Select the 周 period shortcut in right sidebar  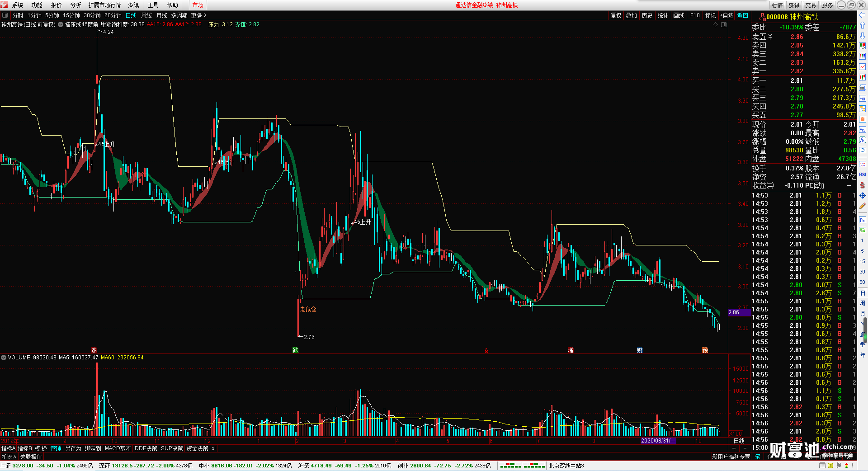[863, 303]
